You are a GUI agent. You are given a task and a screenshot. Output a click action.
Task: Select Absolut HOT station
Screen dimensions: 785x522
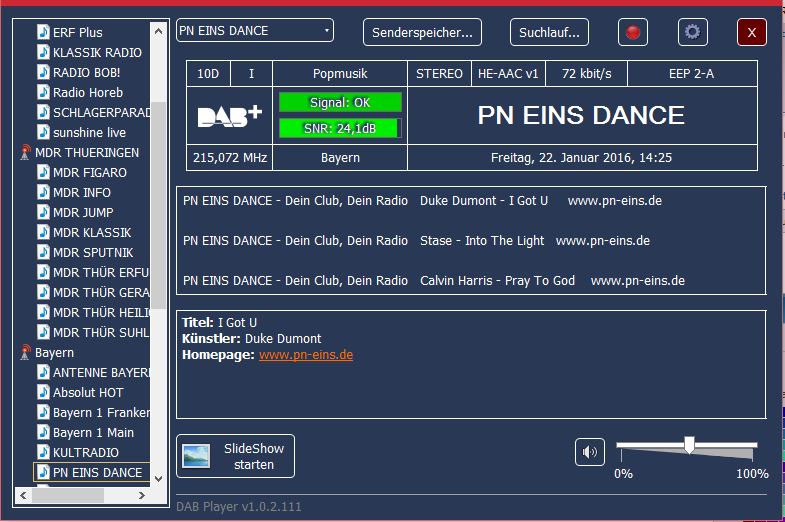88,393
